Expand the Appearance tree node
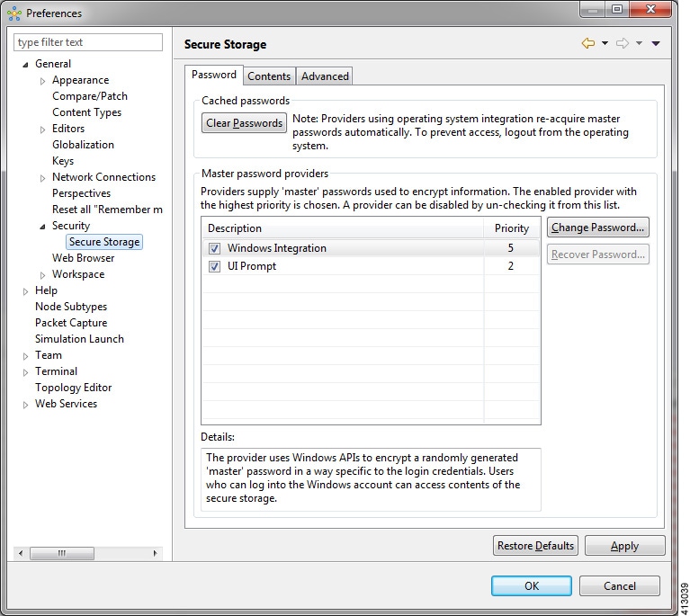Viewport: 690px width, 616px height. coord(42,81)
